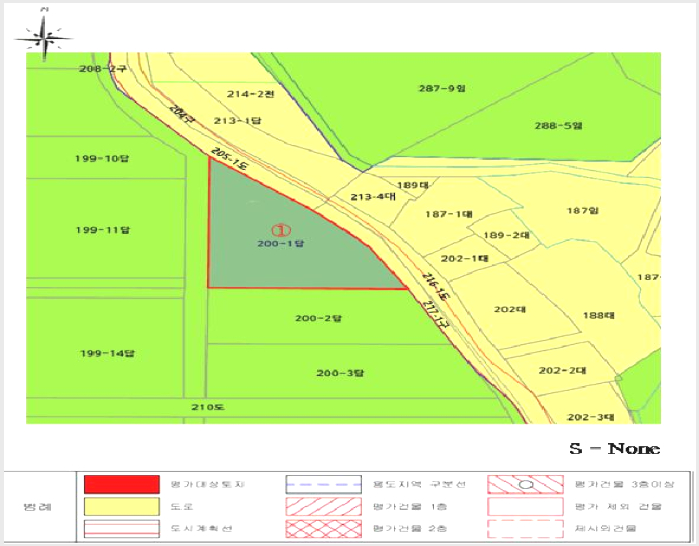The image size is (699, 546).
Task: Click the dashed 제시외건물 legend box
Action: [x=525, y=529]
